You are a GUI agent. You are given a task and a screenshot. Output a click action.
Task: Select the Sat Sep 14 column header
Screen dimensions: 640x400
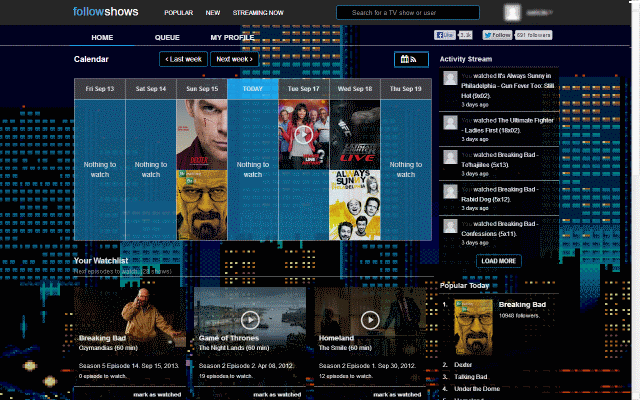151,89
